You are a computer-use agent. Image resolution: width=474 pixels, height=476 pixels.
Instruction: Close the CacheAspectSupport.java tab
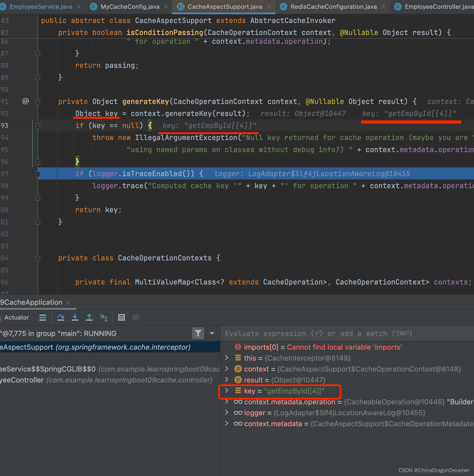pos(269,7)
